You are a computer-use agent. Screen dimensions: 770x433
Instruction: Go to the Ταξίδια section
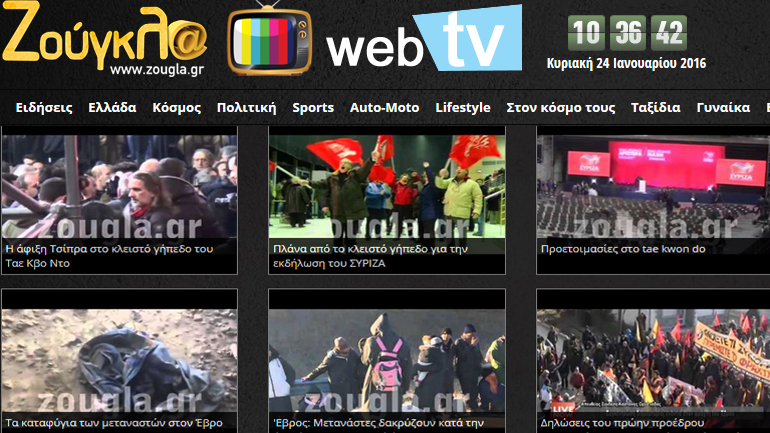pos(656,108)
